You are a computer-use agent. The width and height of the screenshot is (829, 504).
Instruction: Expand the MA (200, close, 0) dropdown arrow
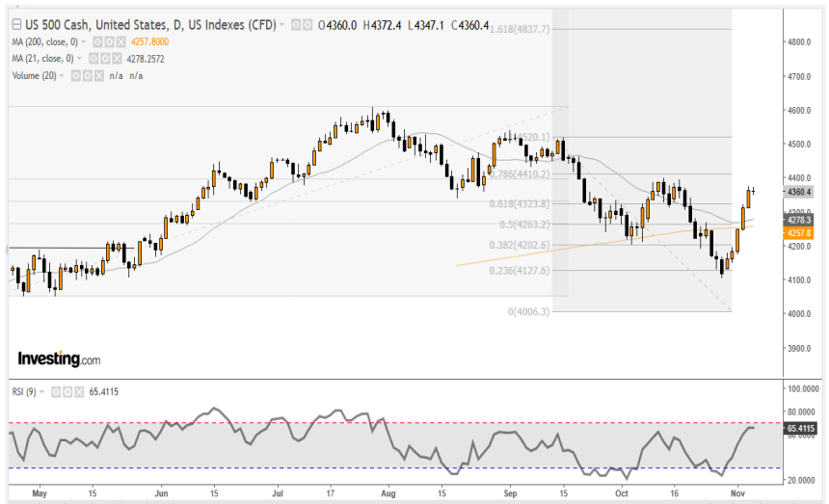pos(84,41)
